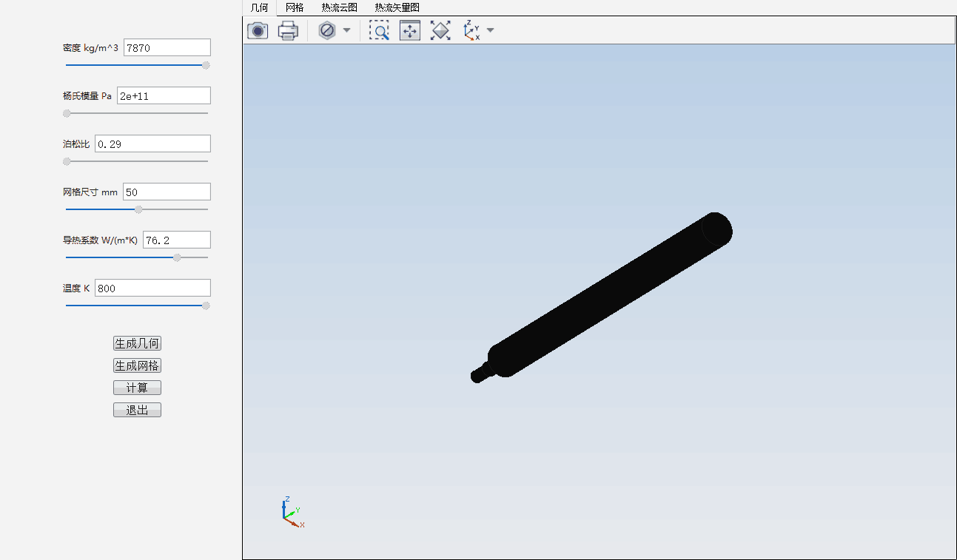The height and width of the screenshot is (560, 957).
Task: Focus the density field showing 7870
Action: point(167,47)
